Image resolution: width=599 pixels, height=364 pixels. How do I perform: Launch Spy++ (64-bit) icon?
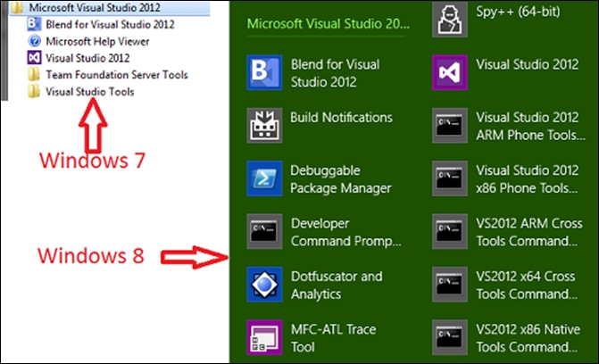[x=450, y=20]
